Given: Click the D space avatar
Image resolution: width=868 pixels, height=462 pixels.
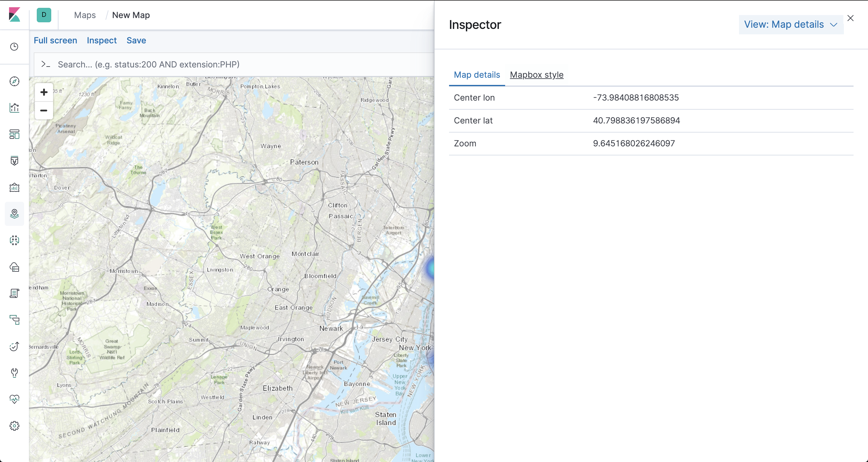Looking at the screenshot, I should pyautogui.click(x=44, y=15).
